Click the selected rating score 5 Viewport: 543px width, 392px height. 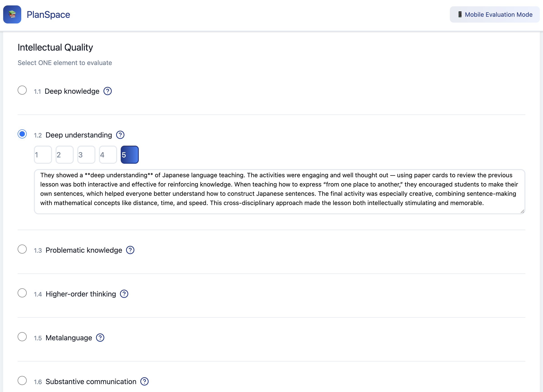[x=130, y=155]
